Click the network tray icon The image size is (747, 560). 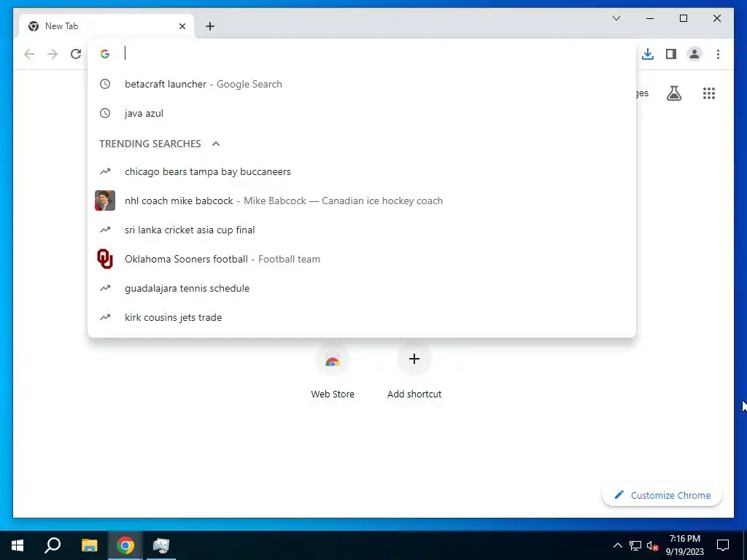tap(635, 545)
